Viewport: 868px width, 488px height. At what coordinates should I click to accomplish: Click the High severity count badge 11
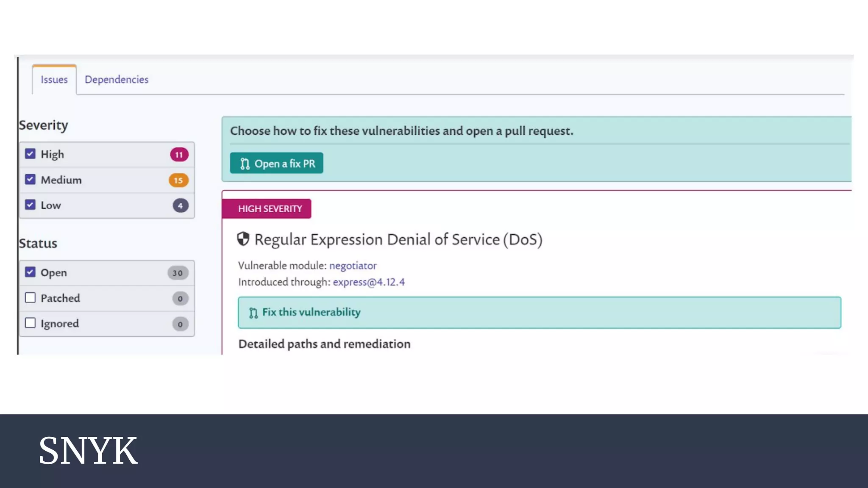[x=179, y=155]
